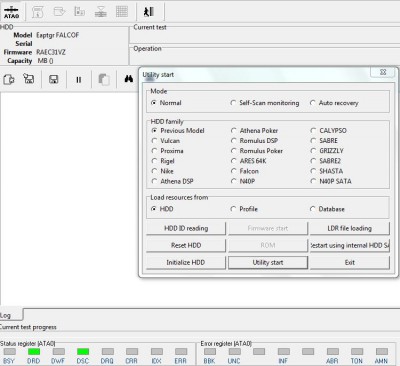Click the pause icon in toolbar
The image size is (400, 366).
point(79,80)
